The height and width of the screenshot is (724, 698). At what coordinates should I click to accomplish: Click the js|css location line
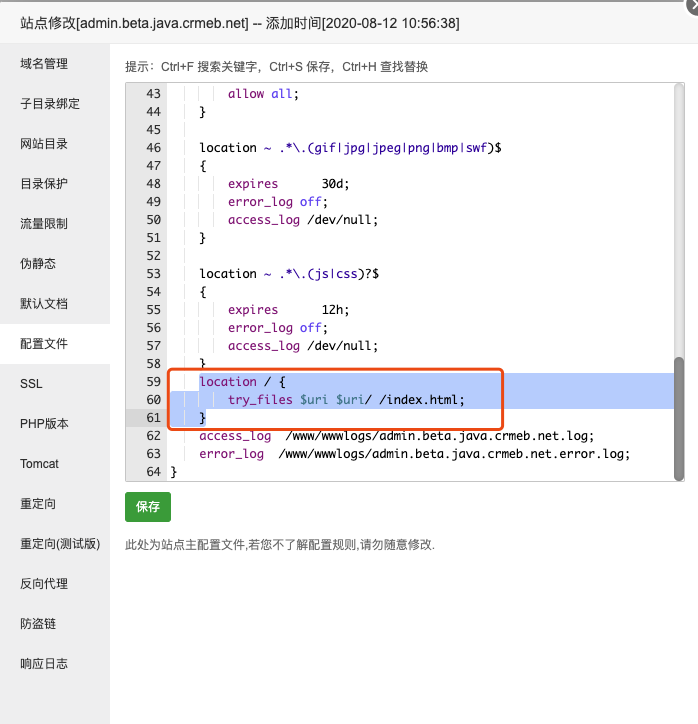[x=289, y=274]
